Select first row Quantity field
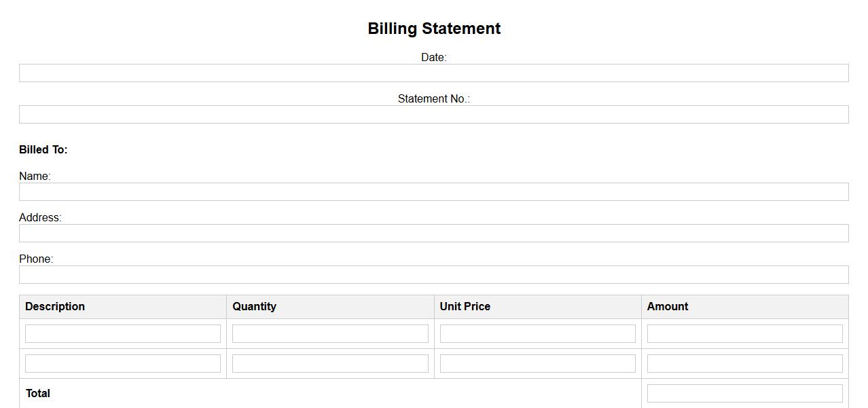Image resolution: width=868 pixels, height=408 pixels. pos(330,334)
